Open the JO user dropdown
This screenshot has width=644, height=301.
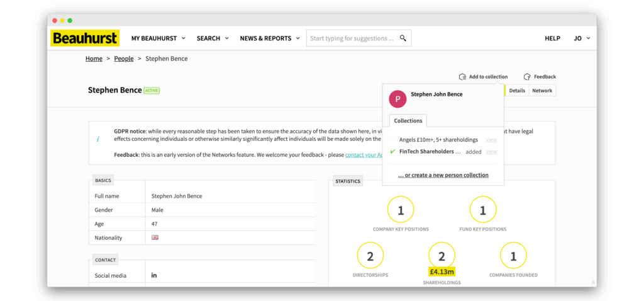(582, 38)
